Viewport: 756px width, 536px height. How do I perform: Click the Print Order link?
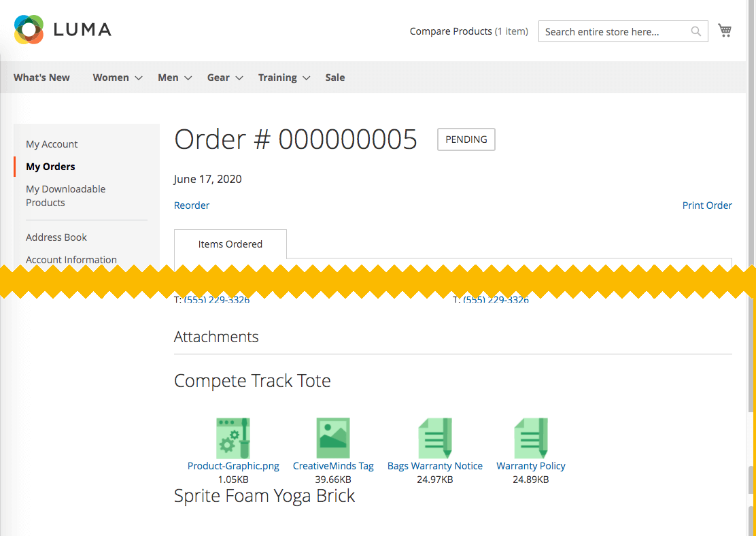707,205
